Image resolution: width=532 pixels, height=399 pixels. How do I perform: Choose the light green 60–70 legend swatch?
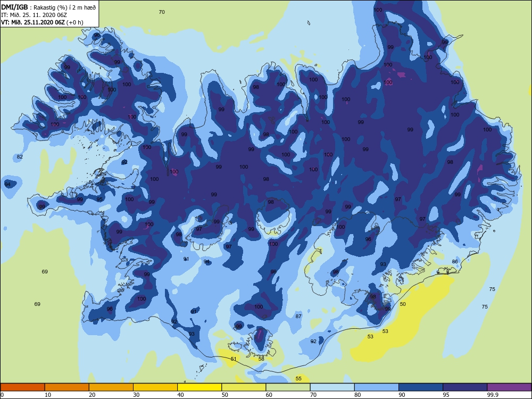tap(288, 387)
